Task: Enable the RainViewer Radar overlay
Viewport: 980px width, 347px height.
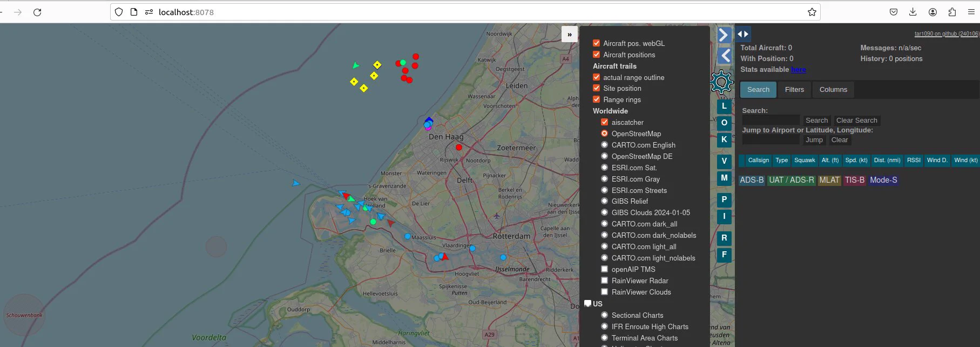Action: tap(605, 281)
